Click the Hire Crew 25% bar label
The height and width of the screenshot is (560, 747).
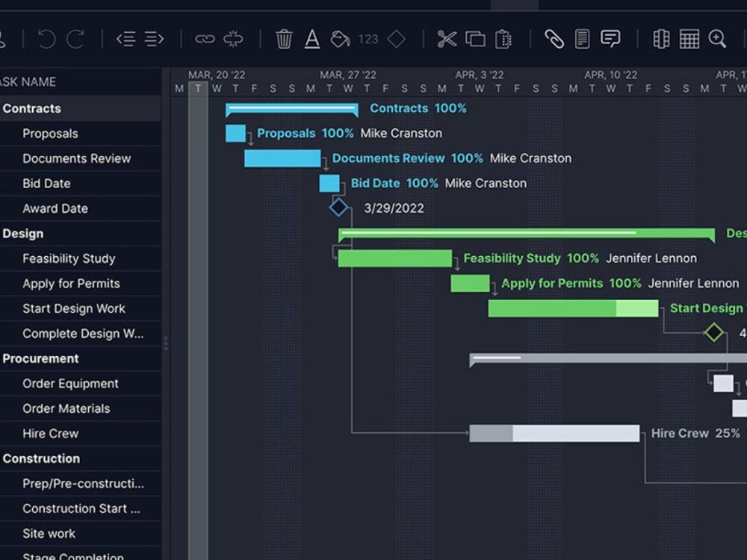(x=695, y=433)
